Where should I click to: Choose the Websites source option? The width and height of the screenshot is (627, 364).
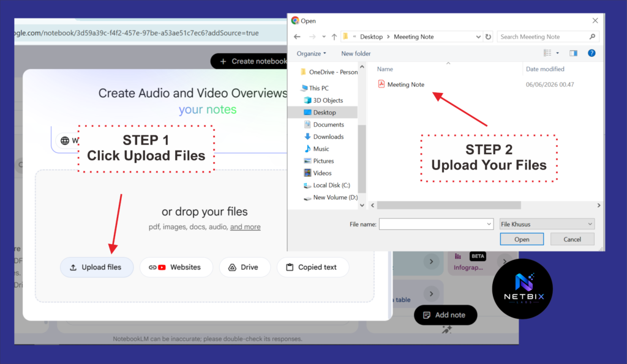pos(176,267)
